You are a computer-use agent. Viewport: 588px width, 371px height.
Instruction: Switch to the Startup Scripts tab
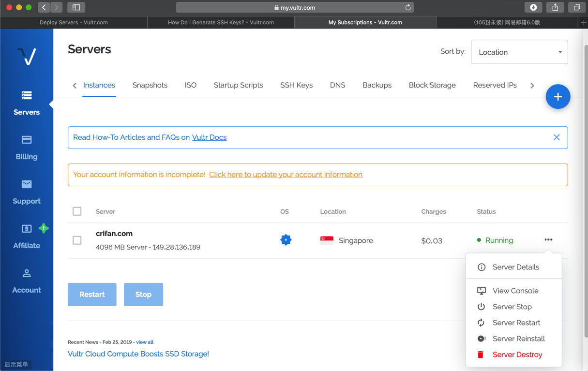click(x=239, y=85)
